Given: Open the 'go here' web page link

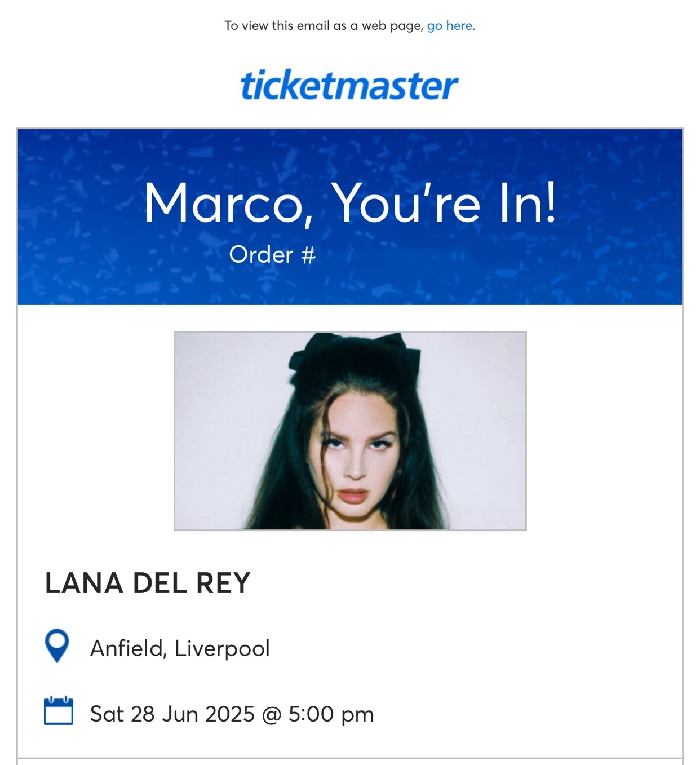Looking at the screenshot, I should (450, 26).
